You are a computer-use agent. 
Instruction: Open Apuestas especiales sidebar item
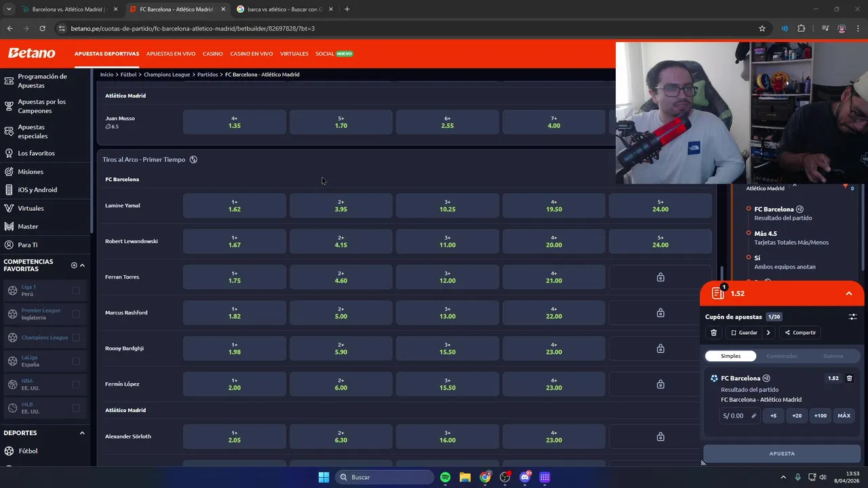[33, 131]
